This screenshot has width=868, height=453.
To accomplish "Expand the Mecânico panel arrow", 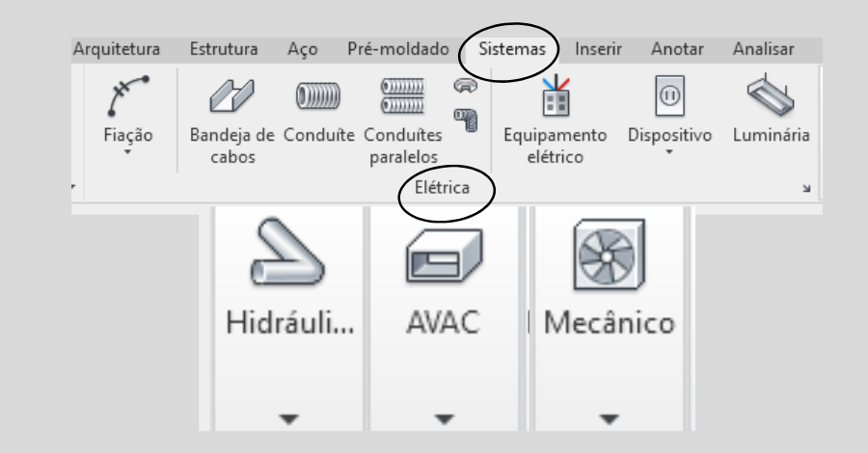I will click(x=608, y=419).
